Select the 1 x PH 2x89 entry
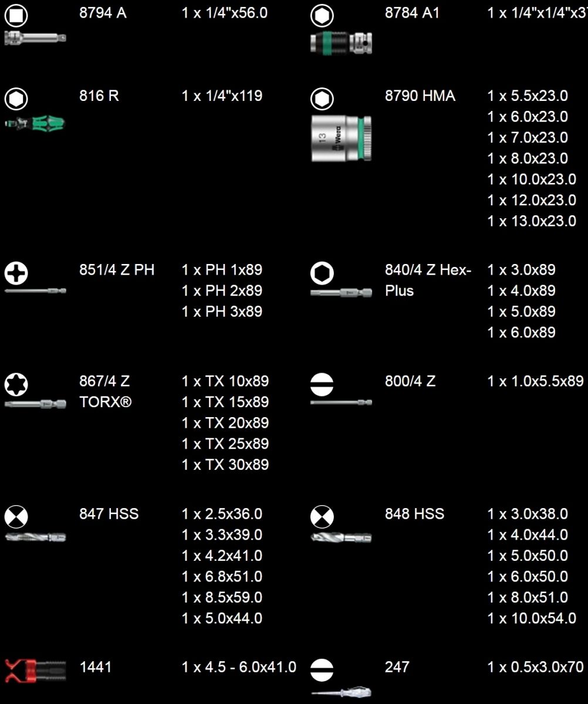This screenshot has height=704, width=588. [x=222, y=291]
